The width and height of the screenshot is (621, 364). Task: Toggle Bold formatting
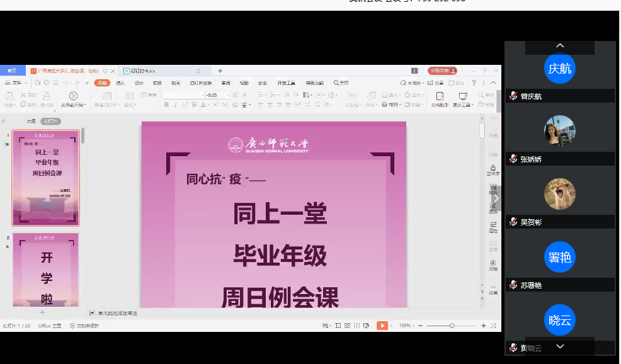(x=166, y=105)
